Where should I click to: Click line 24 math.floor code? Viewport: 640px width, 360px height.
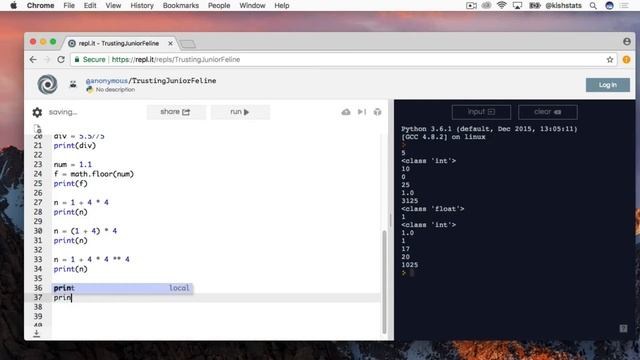click(93, 174)
